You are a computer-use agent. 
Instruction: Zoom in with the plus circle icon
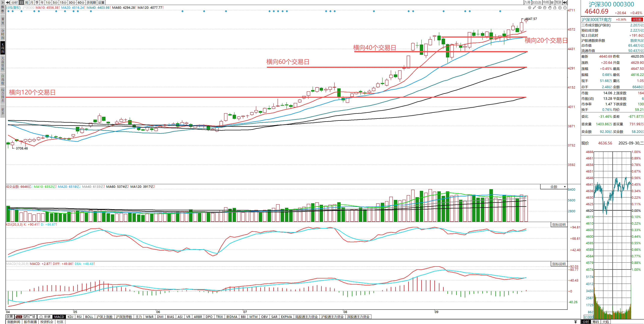click(x=560, y=8)
